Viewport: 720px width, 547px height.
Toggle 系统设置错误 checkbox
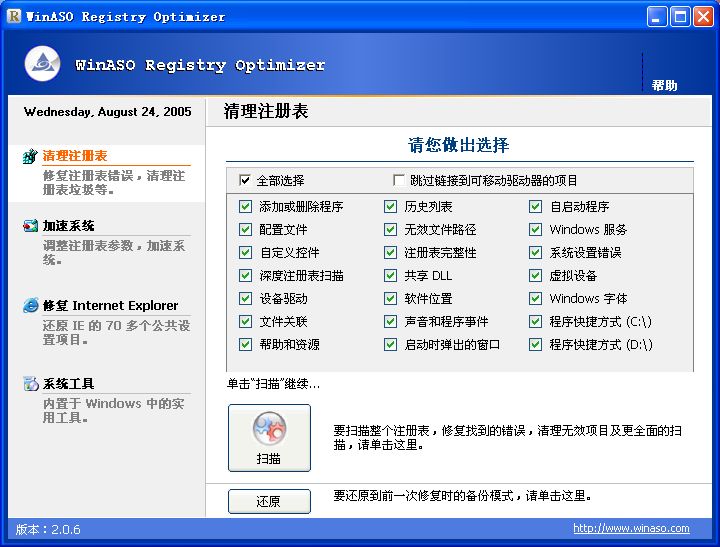(535, 253)
